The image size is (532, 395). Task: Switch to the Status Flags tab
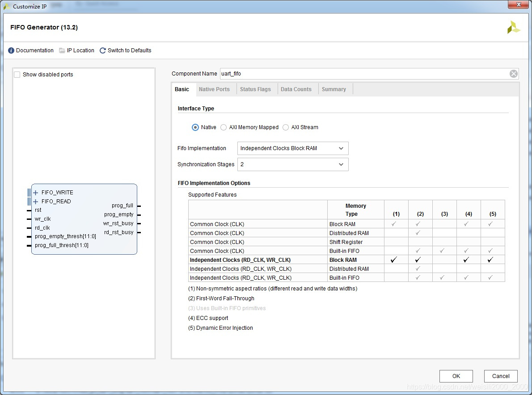(255, 89)
